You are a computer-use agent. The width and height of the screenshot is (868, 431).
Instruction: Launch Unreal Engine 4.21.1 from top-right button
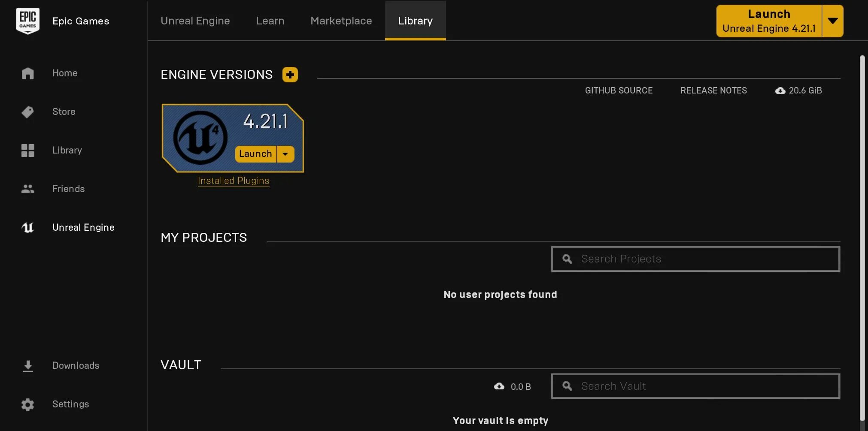point(769,21)
